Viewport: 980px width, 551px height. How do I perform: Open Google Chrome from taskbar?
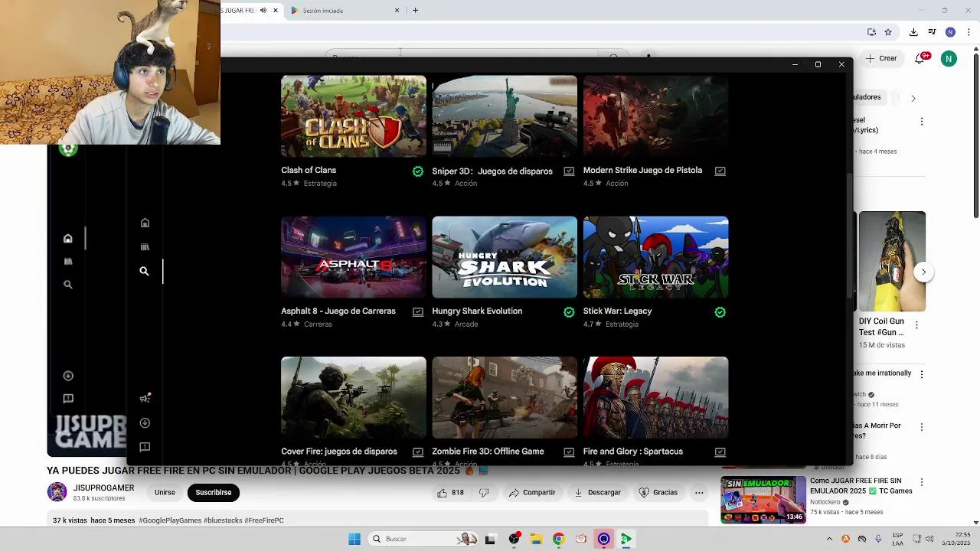(558, 539)
